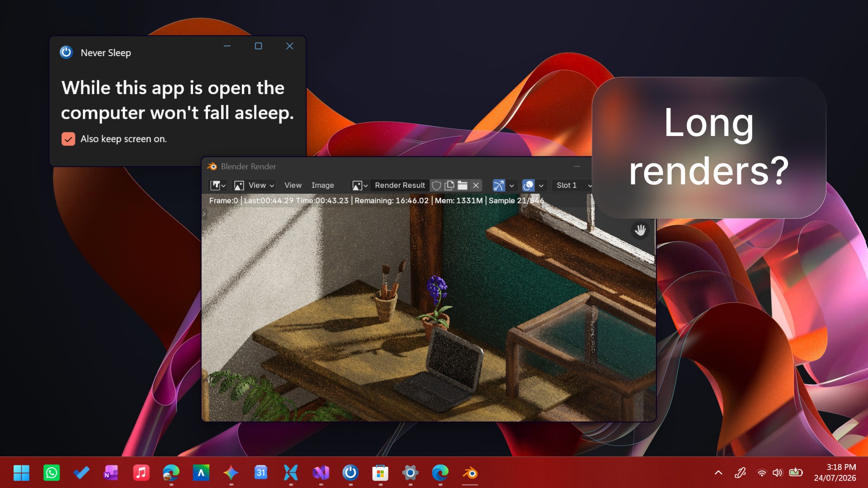Click the render status text Remaining: 16:46.02
868x488 pixels.
click(392, 201)
